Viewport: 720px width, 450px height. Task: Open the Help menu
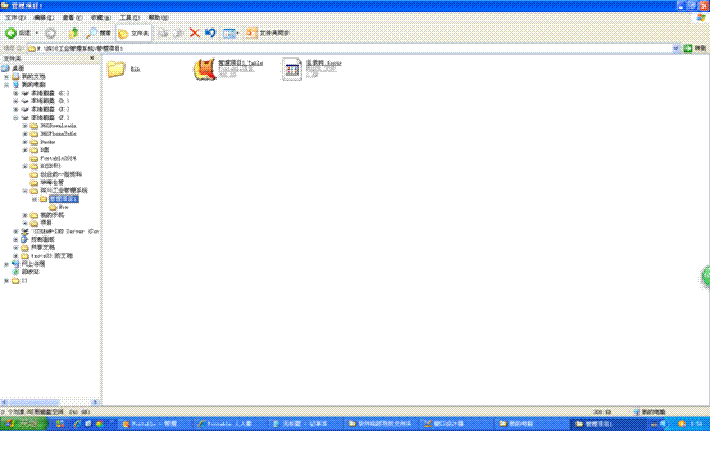(x=158, y=18)
